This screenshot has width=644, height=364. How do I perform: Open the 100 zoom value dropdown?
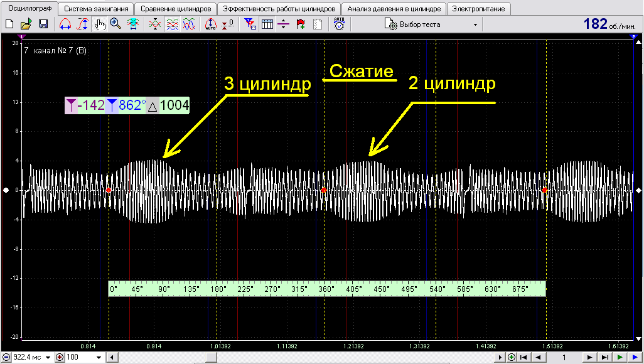point(99,358)
